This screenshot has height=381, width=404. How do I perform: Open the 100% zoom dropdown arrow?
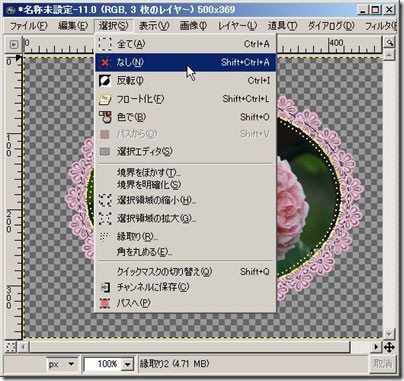[127, 364]
